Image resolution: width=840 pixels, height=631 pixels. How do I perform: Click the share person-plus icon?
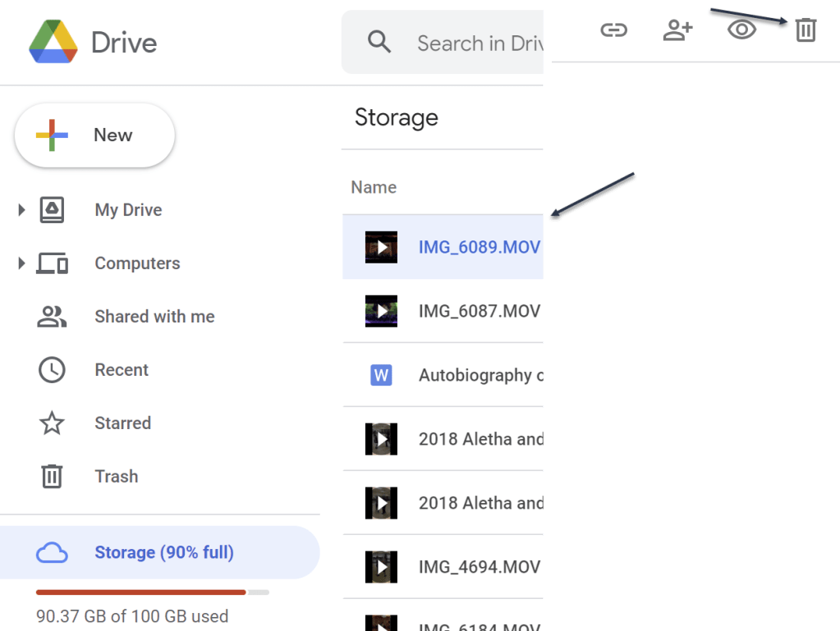[x=677, y=31]
